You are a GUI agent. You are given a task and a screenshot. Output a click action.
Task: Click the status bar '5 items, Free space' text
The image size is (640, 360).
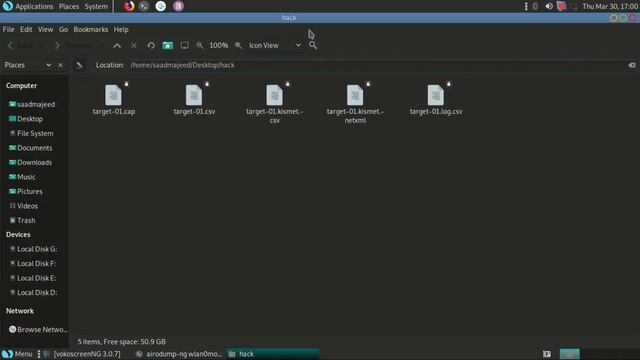point(122,342)
